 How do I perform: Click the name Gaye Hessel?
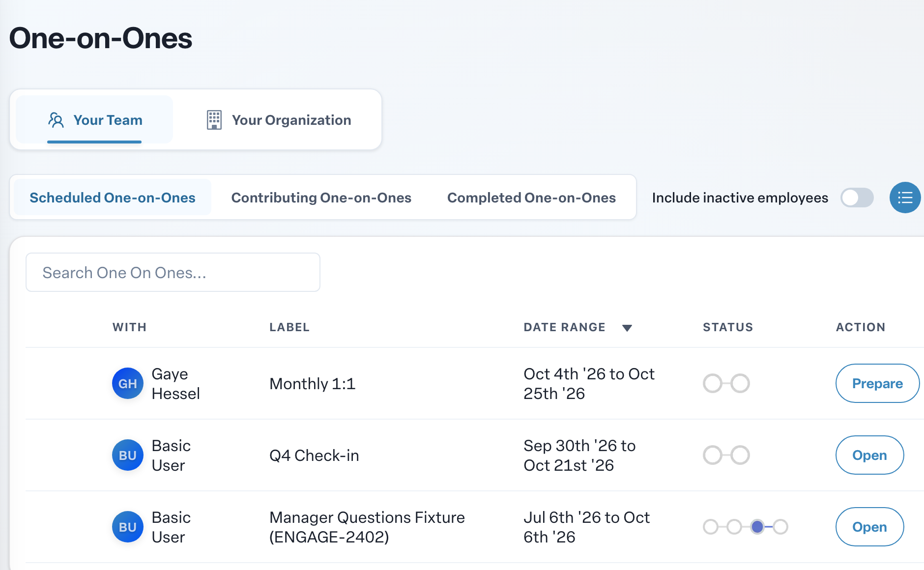175,383
